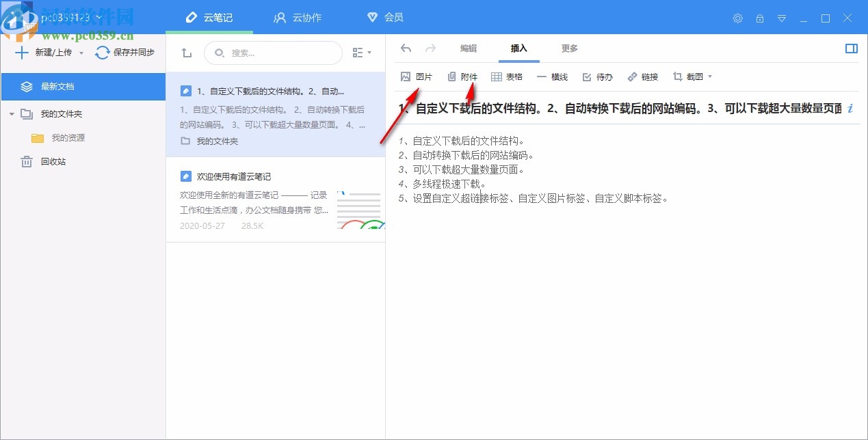868x440 pixels.
Task: Click the lock icon in title bar
Action: (x=760, y=18)
